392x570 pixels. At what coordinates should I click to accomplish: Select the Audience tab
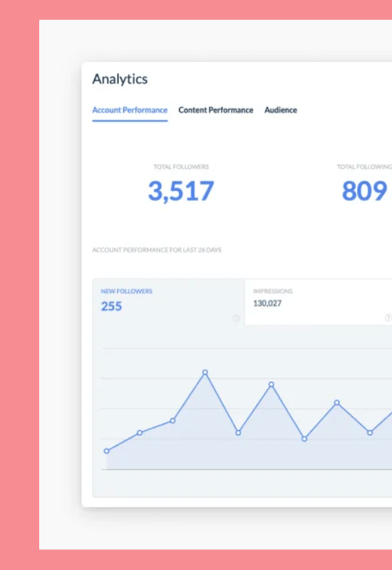pos(281,110)
